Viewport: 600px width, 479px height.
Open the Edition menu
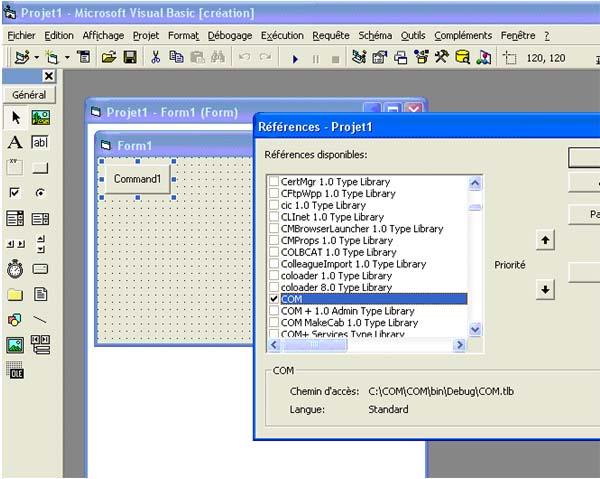point(59,36)
